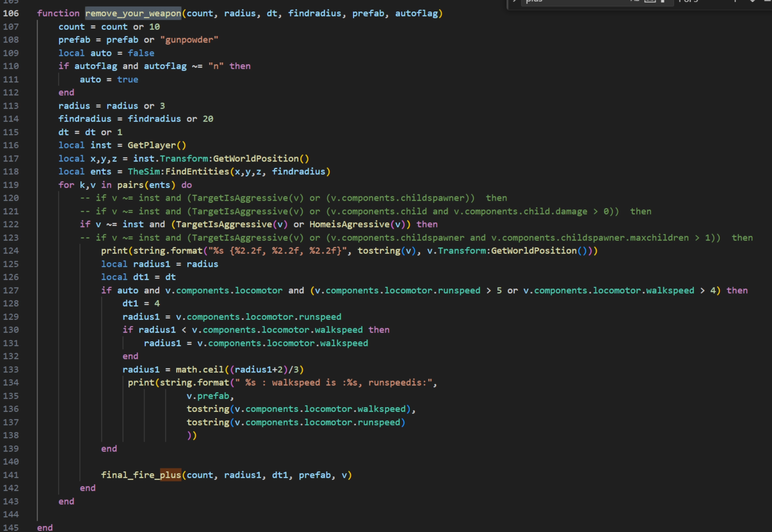Expand the Toggle Replace chevron in find widget
772x532 pixels.
[x=514, y=1]
